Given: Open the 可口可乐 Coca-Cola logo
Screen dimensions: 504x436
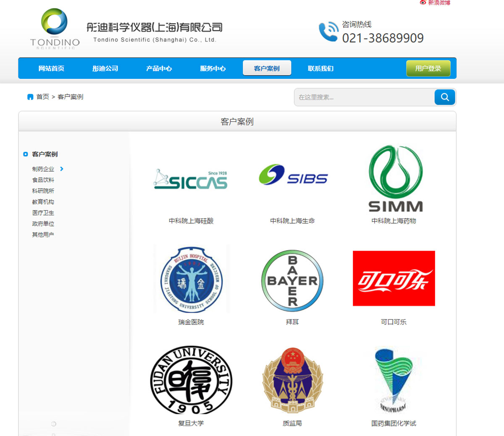Looking at the screenshot, I should [x=394, y=278].
